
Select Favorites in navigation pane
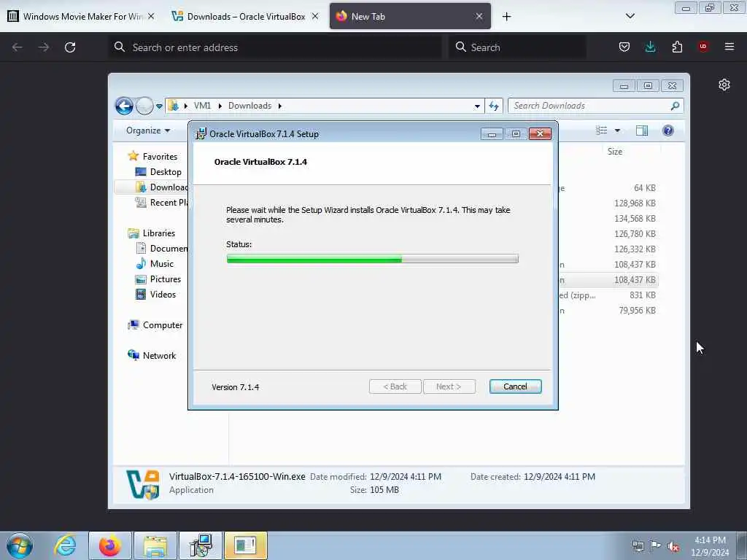pyautogui.click(x=160, y=156)
